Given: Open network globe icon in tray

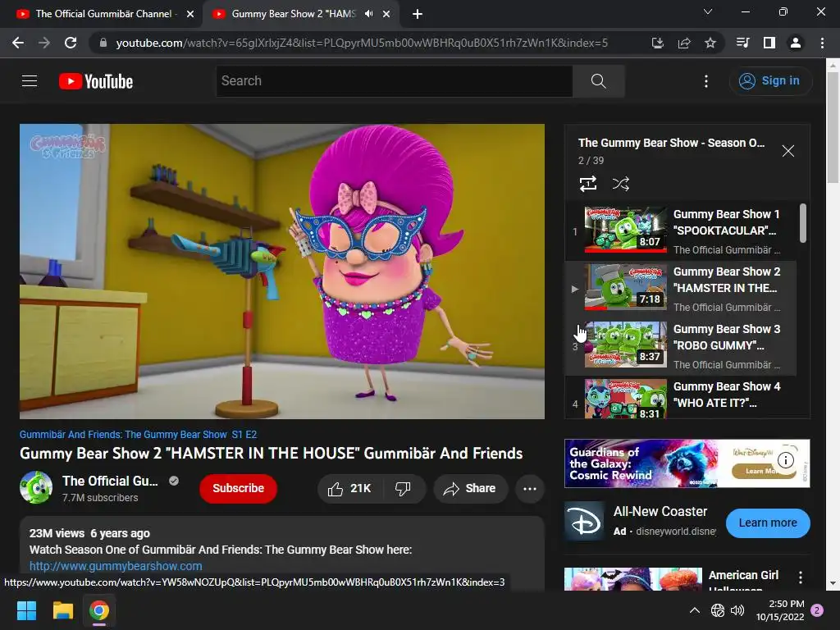Looking at the screenshot, I should 717,610.
